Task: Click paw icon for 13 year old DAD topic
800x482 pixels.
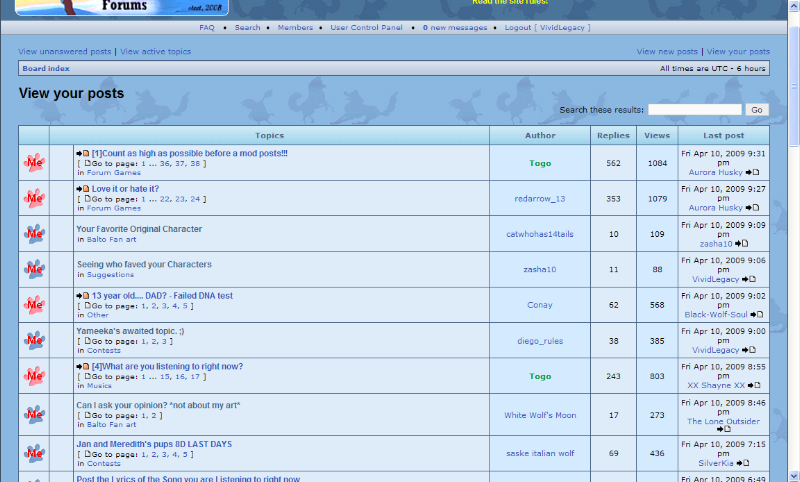Action: click(x=34, y=305)
